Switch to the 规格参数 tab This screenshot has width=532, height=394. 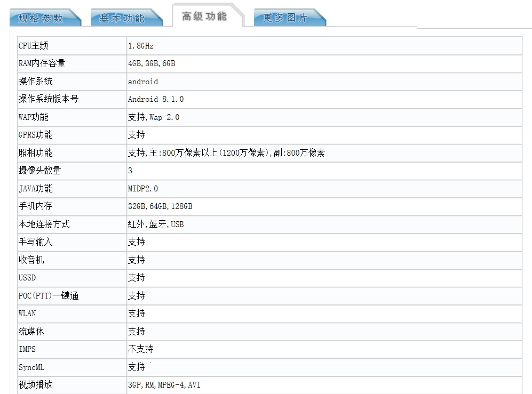tap(45, 18)
